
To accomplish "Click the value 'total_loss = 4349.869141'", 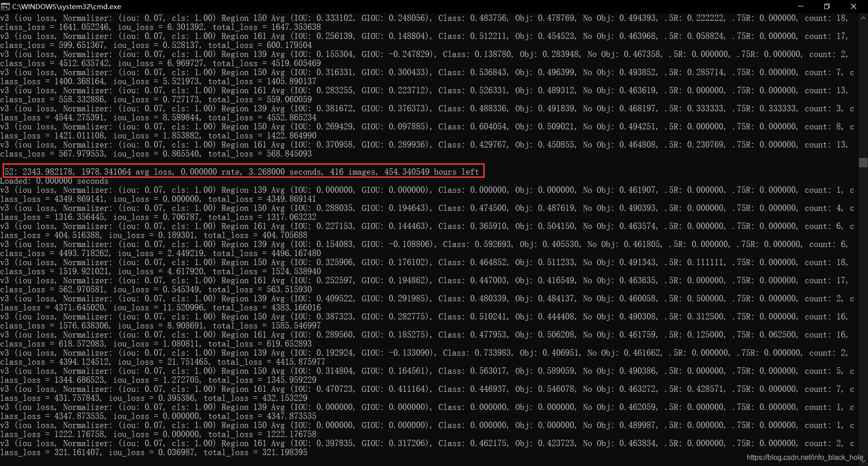I will pyautogui.click(x=262, y=199).
